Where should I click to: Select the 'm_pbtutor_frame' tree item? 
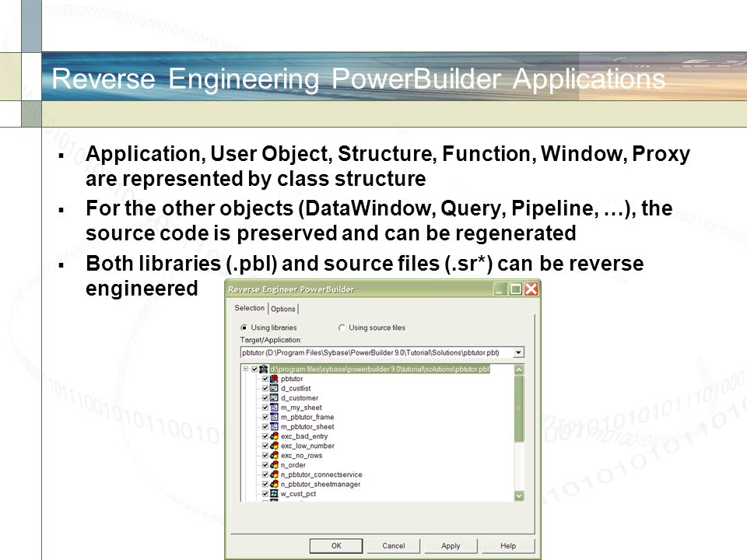coord(307,417)
